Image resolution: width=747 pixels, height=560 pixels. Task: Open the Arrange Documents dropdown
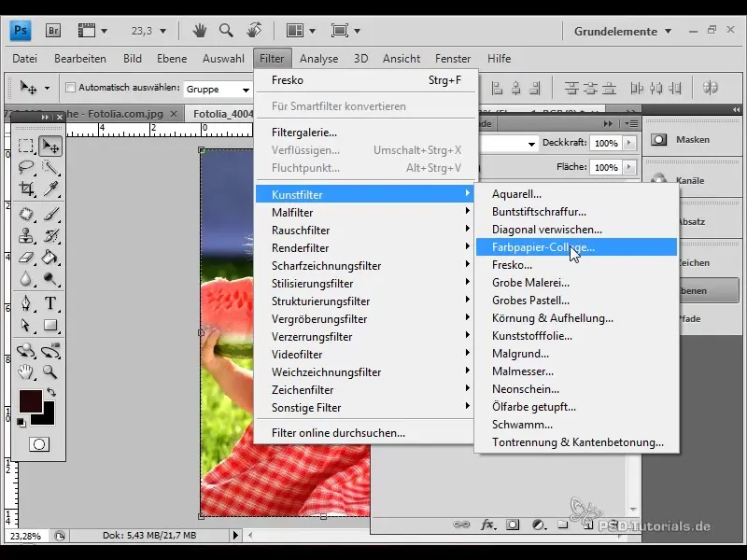(x=301, y=31)
